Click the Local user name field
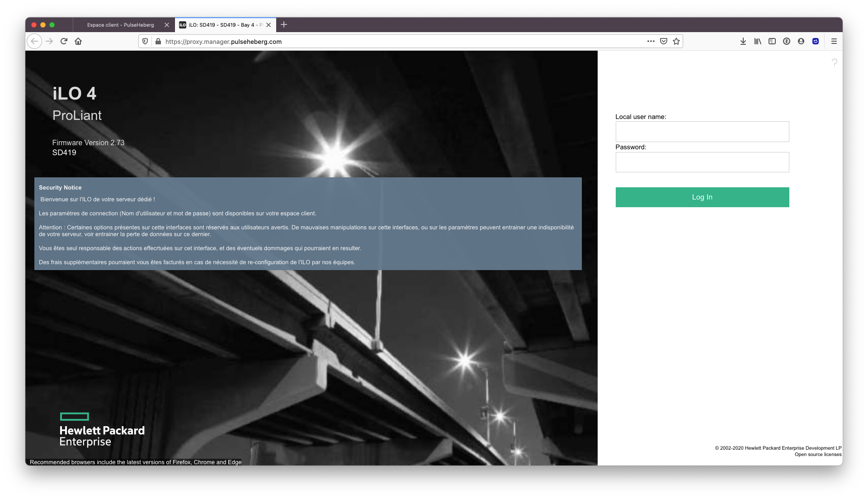The image size is (868, 499). coord(702,132)
